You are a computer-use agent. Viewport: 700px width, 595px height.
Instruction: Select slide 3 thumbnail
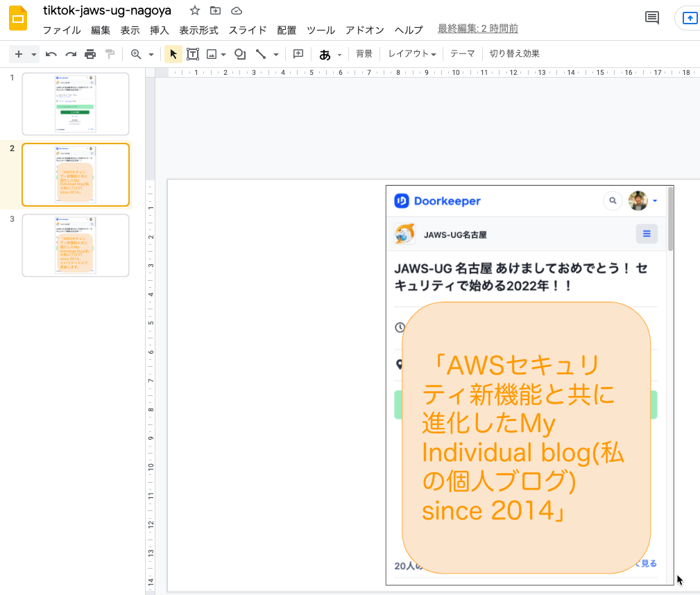pos(76,245)
